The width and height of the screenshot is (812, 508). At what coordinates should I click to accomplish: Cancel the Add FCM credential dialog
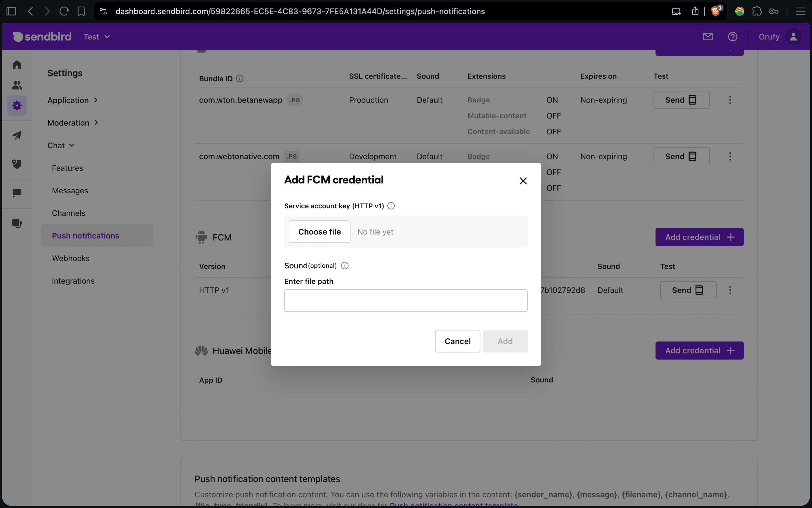(x=457, y=341)
